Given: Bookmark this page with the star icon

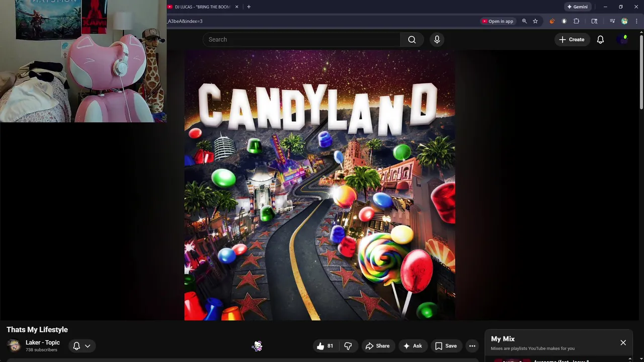Looking at the screenshot, I should click(535, 21).
